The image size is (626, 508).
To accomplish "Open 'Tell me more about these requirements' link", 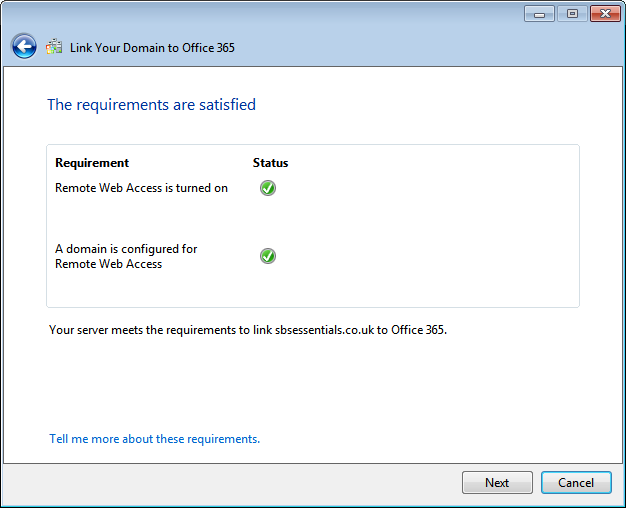I will tap(154, 439).
